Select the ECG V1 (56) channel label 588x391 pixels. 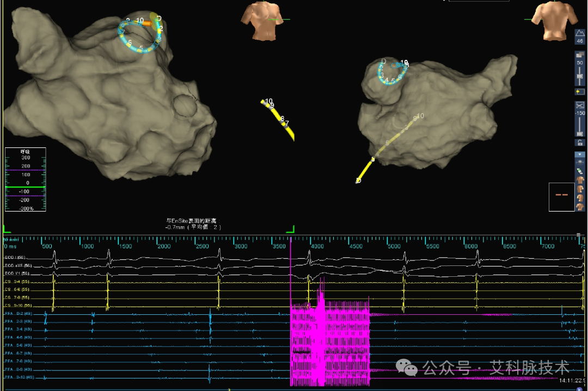click(17, 274)
